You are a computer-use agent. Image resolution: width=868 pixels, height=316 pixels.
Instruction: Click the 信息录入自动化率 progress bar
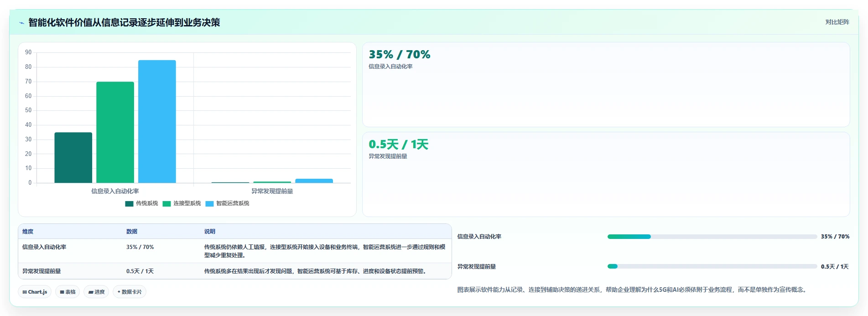(712, 237)
